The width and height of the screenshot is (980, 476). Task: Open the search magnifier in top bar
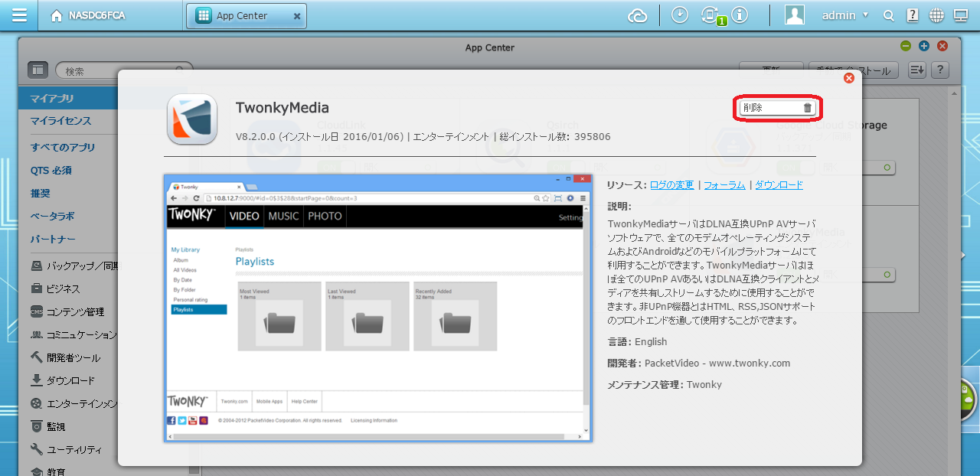coord(889,15)
